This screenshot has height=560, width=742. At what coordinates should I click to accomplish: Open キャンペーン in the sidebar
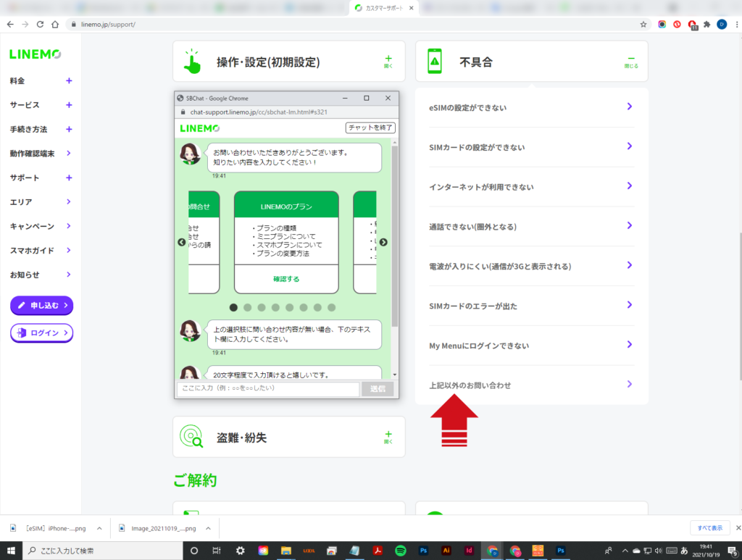pyautogui.click(x=41, y=226)
